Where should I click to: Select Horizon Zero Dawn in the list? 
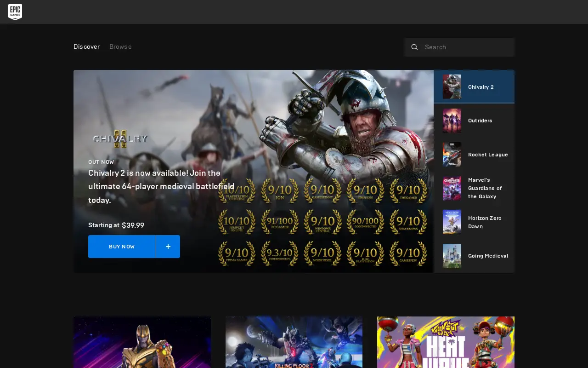[x=474, y=222]
